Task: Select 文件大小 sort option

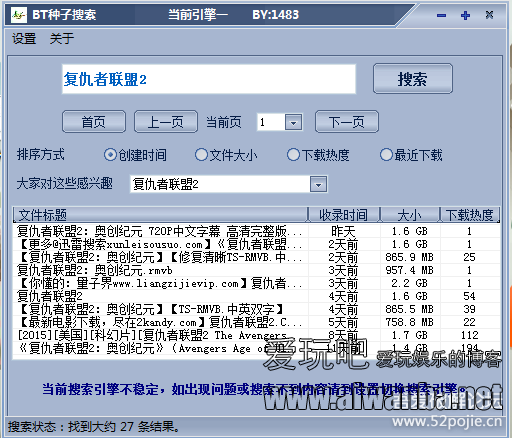Action: click(x=226, y=155)
